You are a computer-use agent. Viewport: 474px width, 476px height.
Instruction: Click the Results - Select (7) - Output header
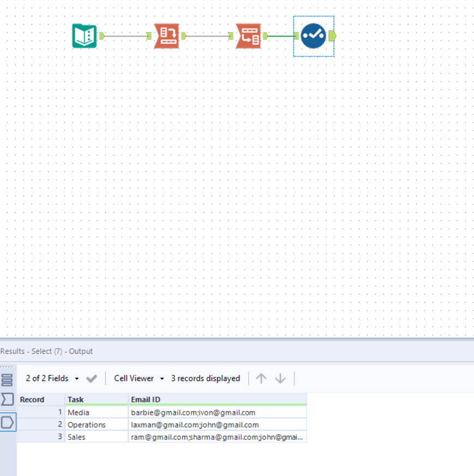click(47, 351)
